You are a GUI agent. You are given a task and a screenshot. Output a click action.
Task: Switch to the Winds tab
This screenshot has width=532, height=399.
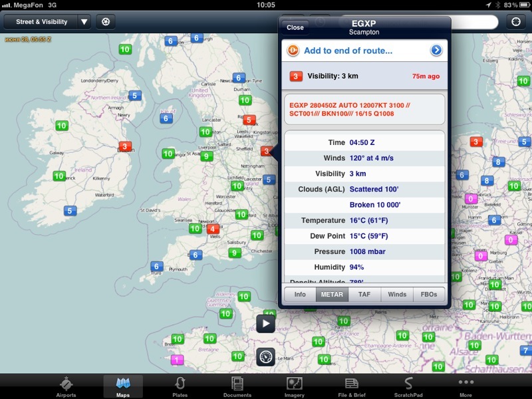point(397,294)
